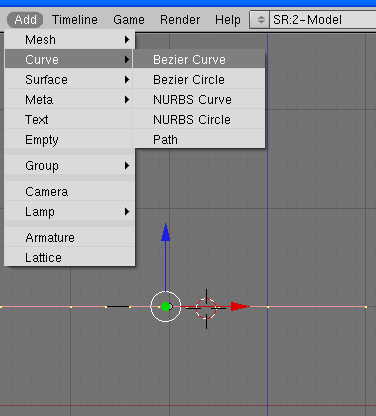376x416 pixels.
Task: Choose NURBS Circle from the submenu
Action: tap(199, 120)
